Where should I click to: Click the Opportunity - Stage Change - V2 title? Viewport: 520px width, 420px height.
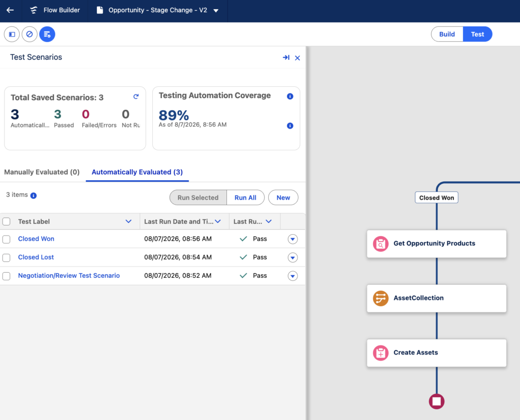click(158, 10)
